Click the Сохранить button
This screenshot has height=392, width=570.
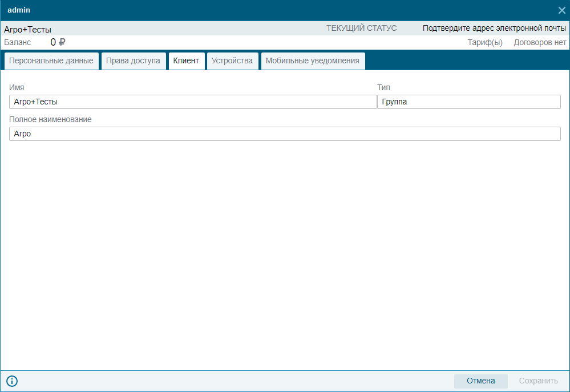coord(539,381)
